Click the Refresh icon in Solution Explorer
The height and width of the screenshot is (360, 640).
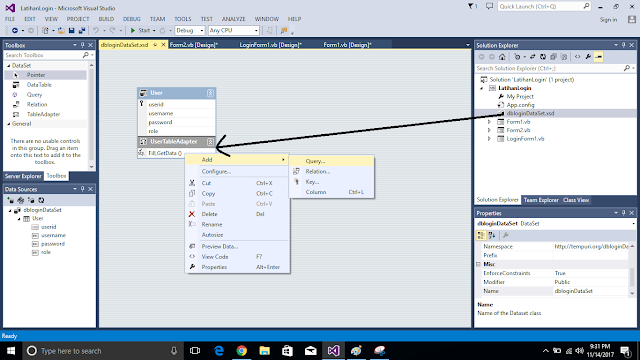click(x=543, y=57)
